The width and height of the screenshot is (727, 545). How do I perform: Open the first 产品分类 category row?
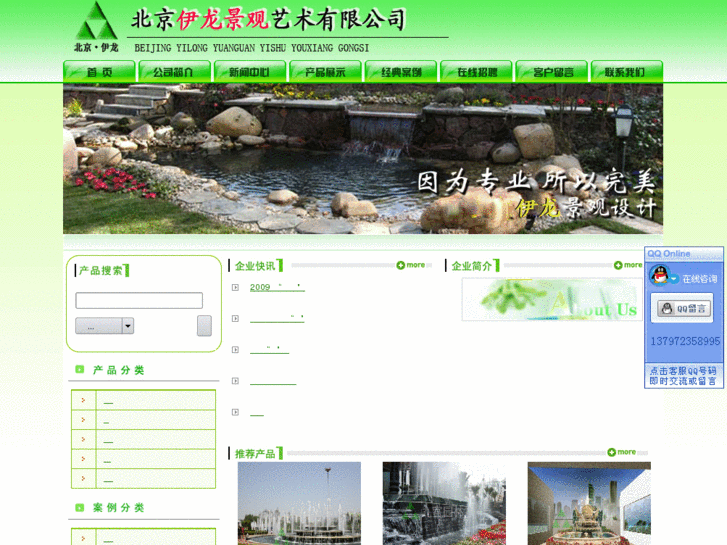click(x=143, y=400)
